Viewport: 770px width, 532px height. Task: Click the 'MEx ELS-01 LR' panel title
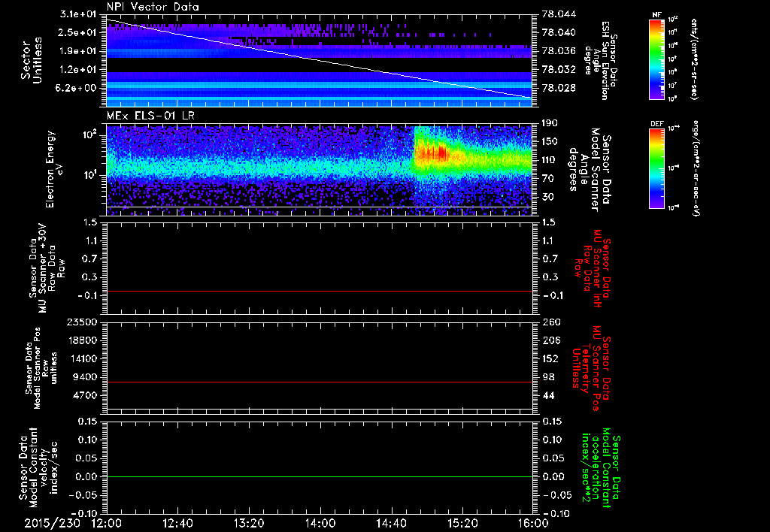coord(150,116)
